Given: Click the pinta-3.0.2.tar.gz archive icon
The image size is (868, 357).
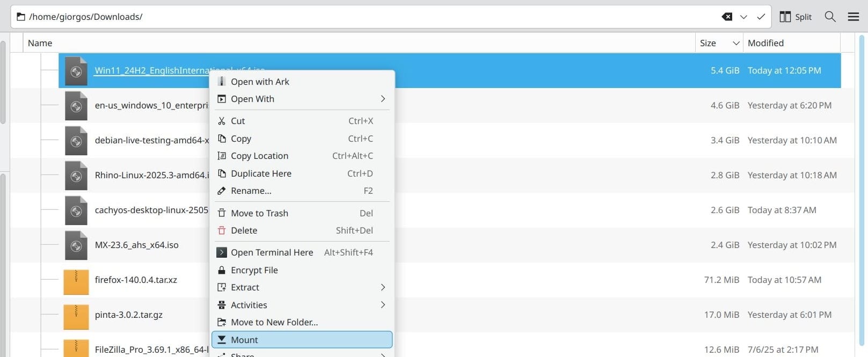Looking at the screenshot, I should click(76, 315).
